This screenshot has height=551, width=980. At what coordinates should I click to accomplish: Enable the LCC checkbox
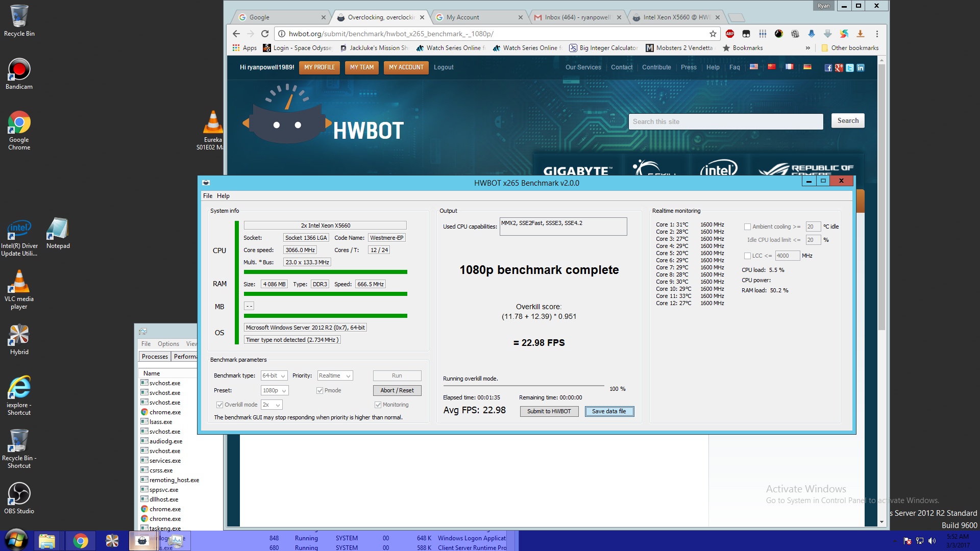pyautogui.click(x=747, y=256)
